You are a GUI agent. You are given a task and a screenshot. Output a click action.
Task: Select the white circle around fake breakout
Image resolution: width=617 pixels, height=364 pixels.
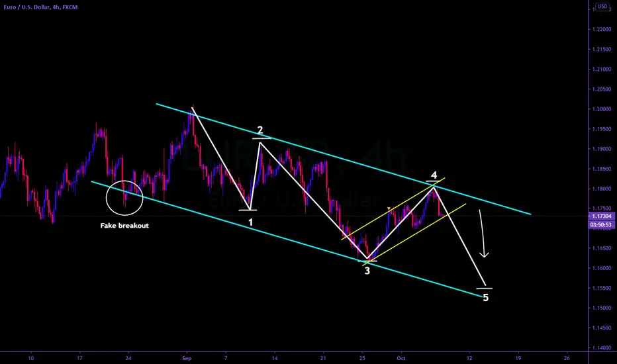pos(124,198)
